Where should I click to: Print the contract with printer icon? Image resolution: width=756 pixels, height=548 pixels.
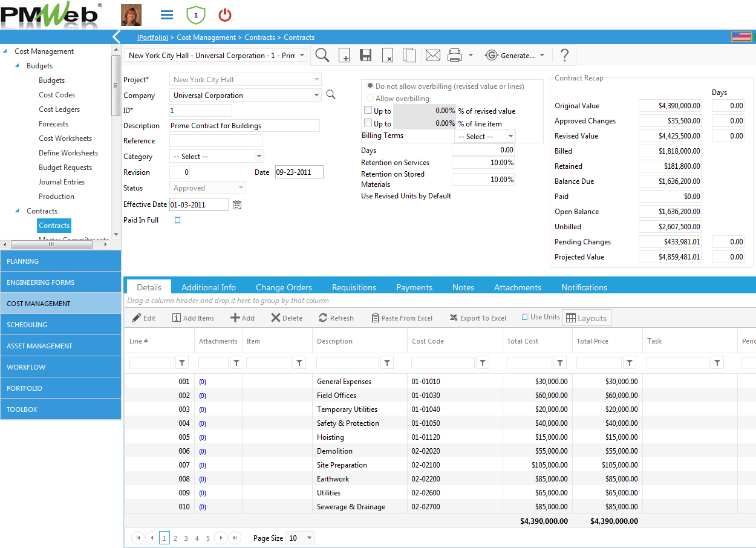coord(455,55)
